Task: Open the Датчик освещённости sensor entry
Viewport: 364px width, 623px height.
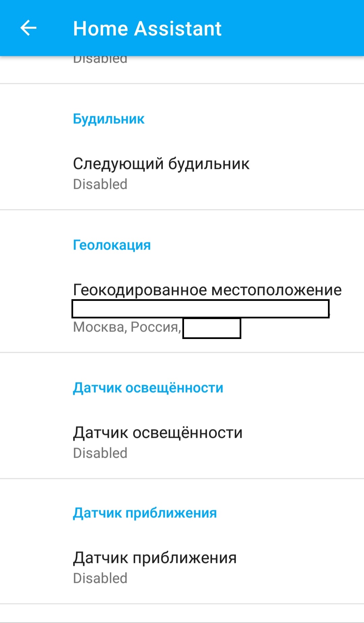Action: point(158,433)
